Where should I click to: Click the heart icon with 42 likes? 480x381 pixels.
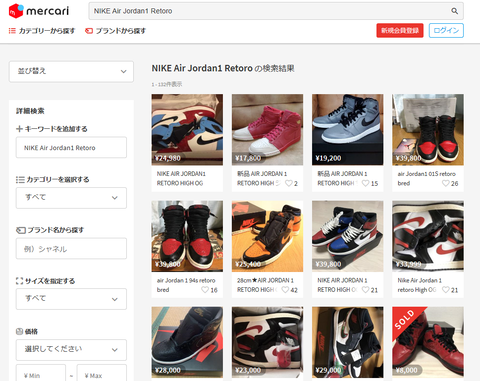[x=285, y=290]
